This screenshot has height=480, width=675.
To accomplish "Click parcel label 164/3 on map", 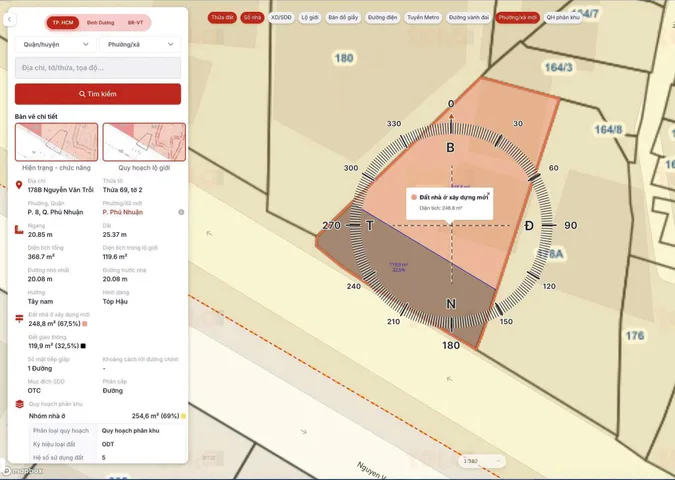I will [x=558, y=68].
